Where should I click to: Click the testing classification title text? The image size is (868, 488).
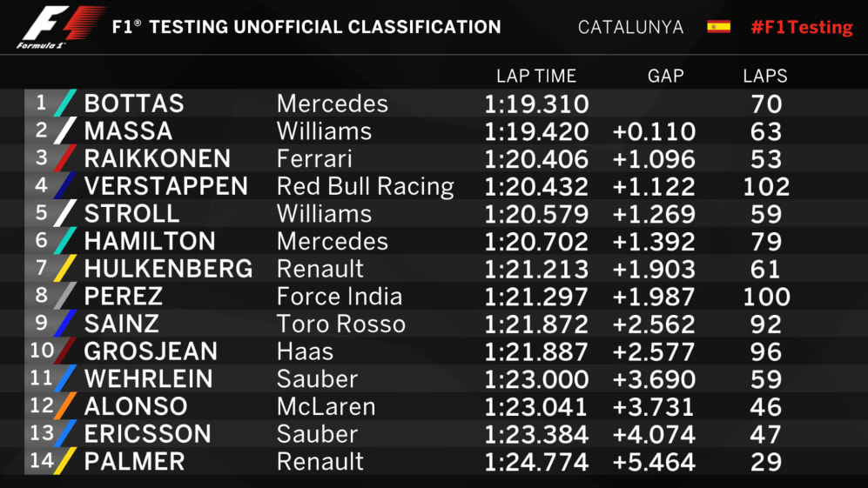306,27
